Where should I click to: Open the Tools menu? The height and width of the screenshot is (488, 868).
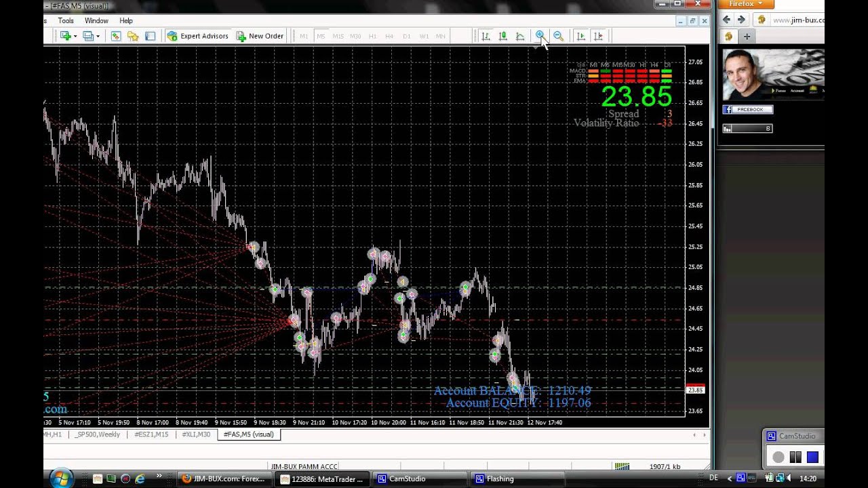tap(66, 21)
